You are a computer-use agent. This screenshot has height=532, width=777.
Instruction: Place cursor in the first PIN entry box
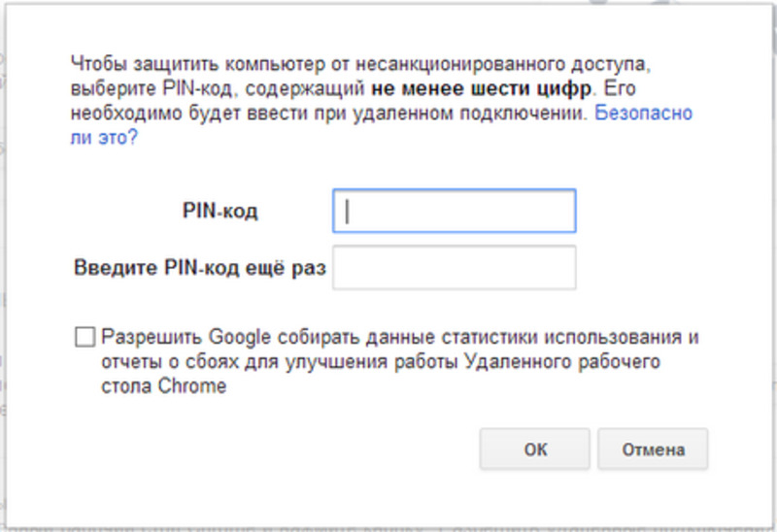point(454,211)
